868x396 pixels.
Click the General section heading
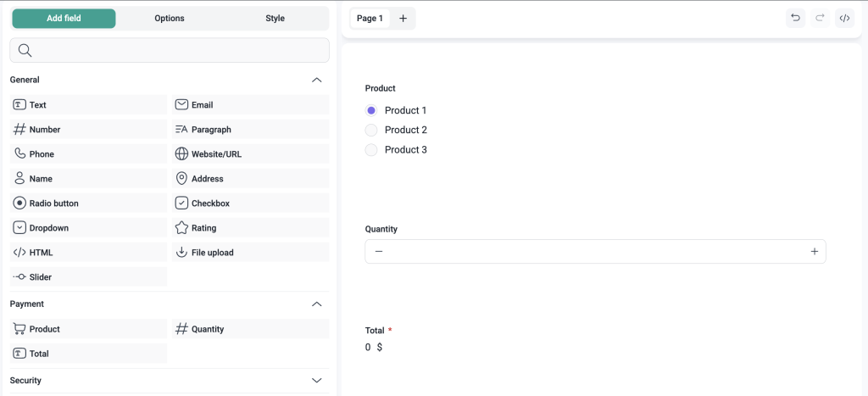[25, 80]
